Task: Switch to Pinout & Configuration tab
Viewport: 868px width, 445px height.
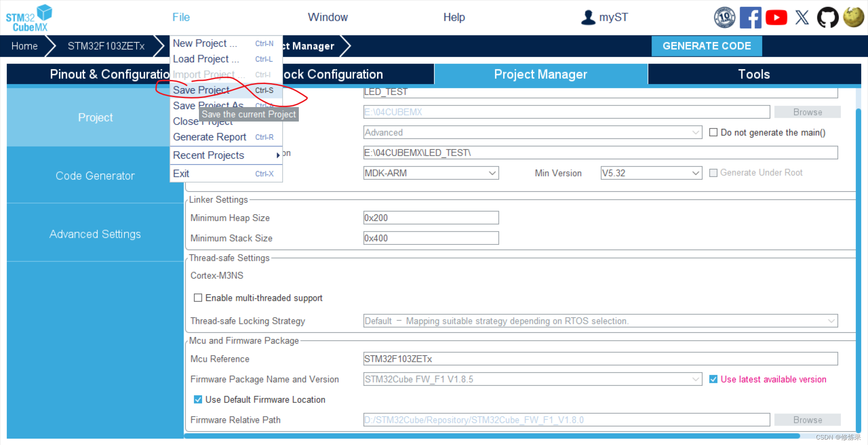Action: [x=88, y=74]
